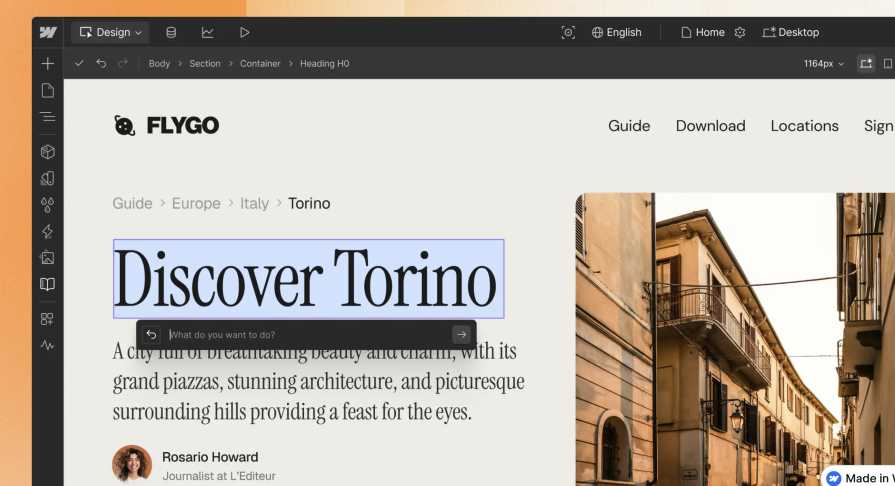
Task: Open the activity pulse icon
Action: coord(48,345)
